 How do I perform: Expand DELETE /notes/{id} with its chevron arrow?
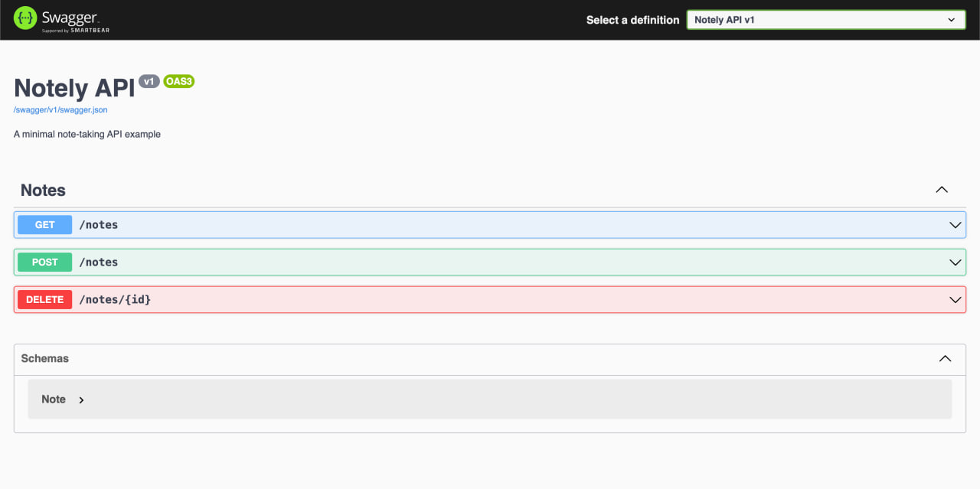(955, 300)
